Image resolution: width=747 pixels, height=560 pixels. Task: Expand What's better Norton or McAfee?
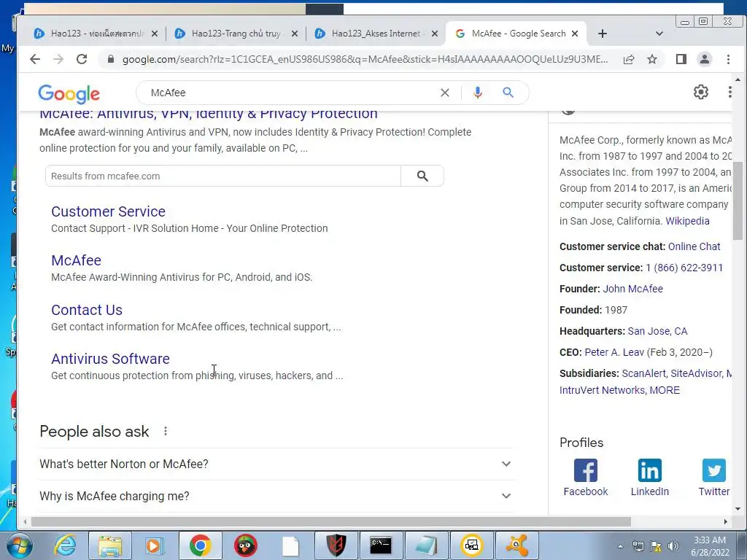click(276, 464)
